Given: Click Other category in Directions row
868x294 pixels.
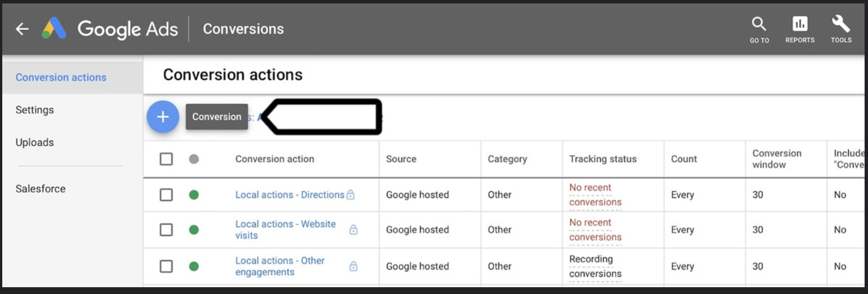Looking at the screenshot, I should tap(500, 195).
